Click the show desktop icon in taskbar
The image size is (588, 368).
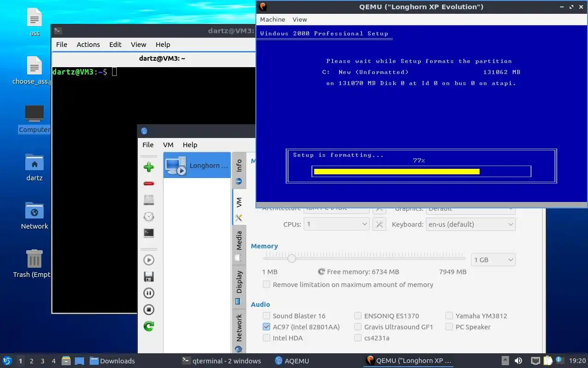pyautogui.click(x=79, y=361)
